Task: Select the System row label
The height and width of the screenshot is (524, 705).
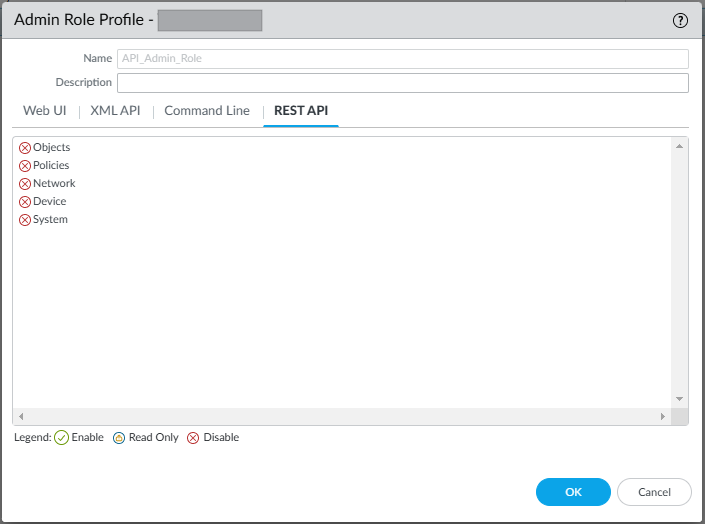Action: pos(50,219)
